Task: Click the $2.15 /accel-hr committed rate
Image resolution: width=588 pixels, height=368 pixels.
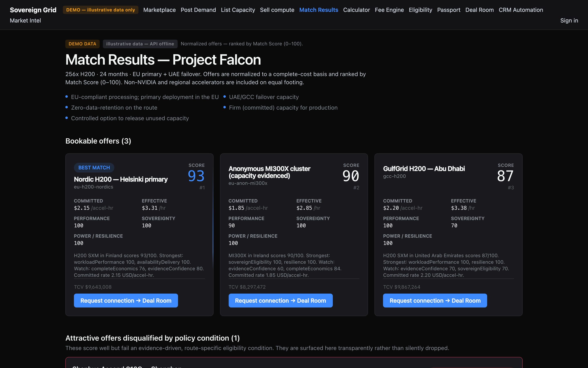Action: (x=94, y=208)
